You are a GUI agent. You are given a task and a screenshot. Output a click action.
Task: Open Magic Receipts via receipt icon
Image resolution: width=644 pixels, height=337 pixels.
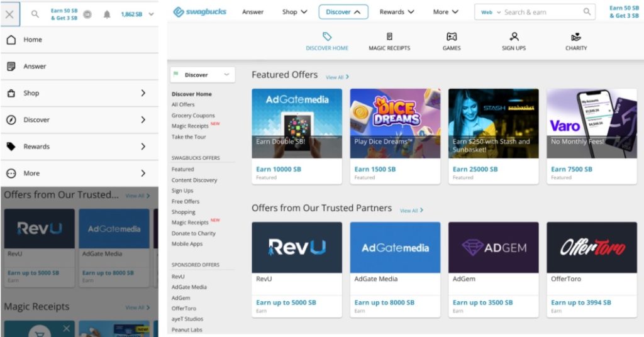[389, 37]
